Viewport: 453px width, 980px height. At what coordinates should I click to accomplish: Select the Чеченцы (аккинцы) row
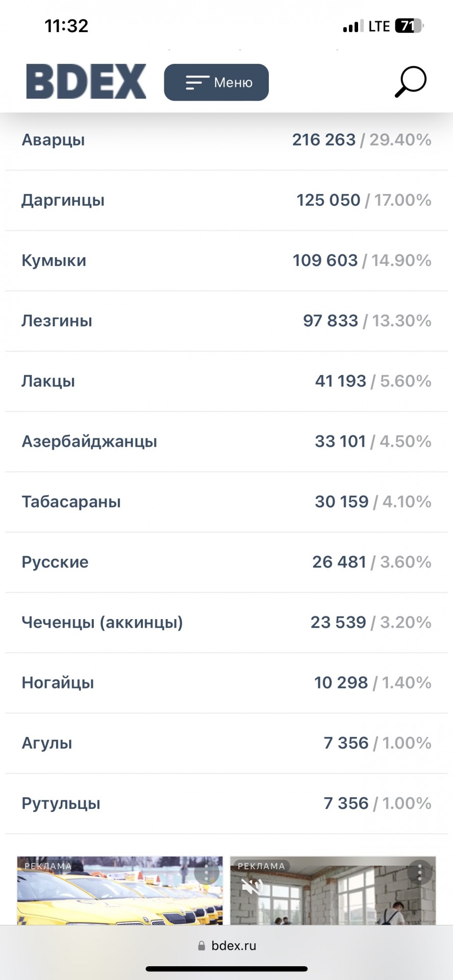click(x=226, y=622)
